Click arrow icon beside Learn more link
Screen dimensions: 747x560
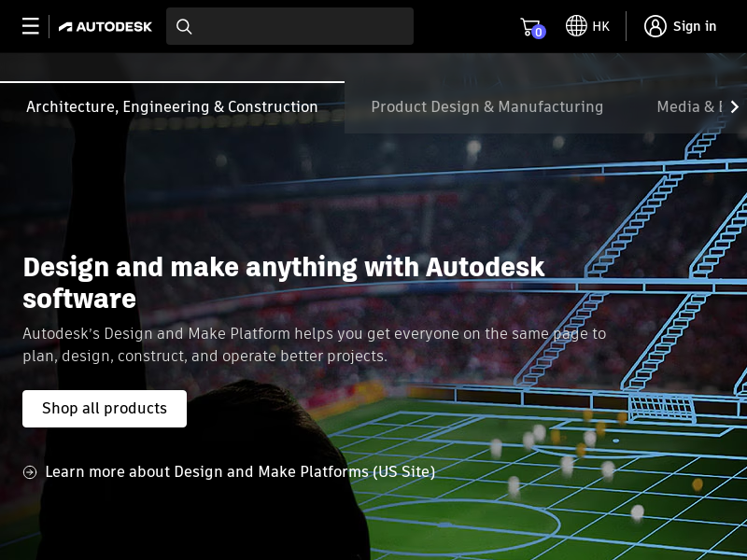[x=30, y=472]
